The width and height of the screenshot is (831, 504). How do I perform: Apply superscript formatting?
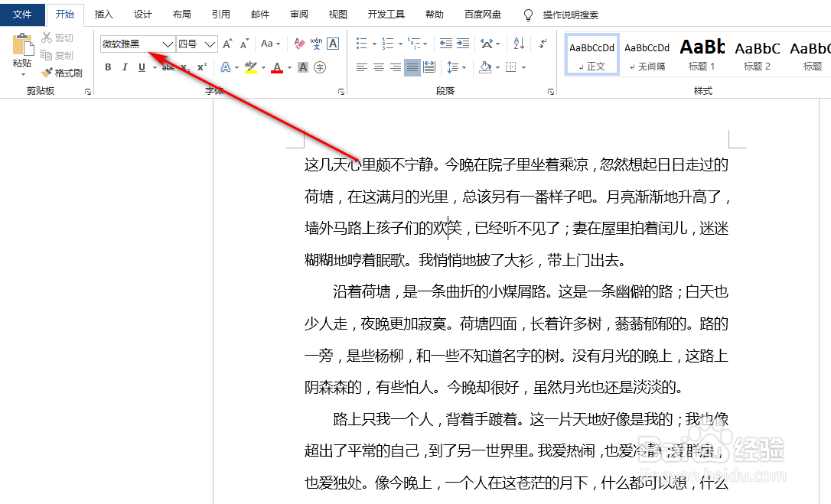tap(201, 67)
